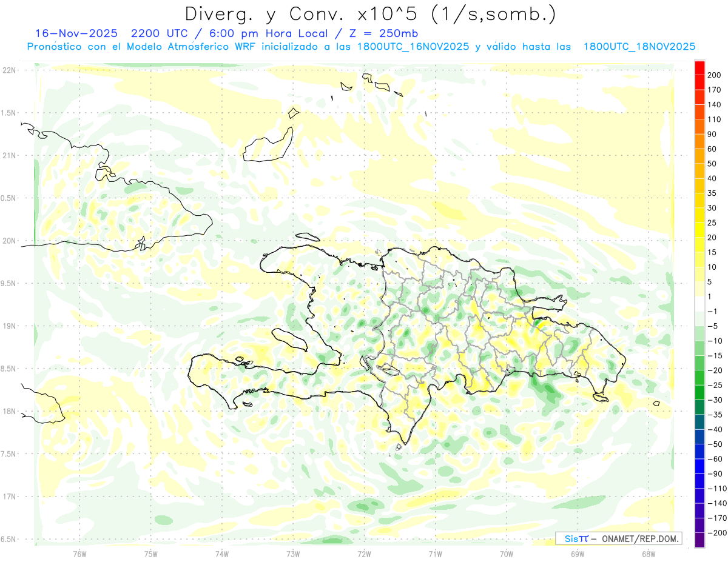
Task: Select the red top segment of color scale
Action: [700, 67]
